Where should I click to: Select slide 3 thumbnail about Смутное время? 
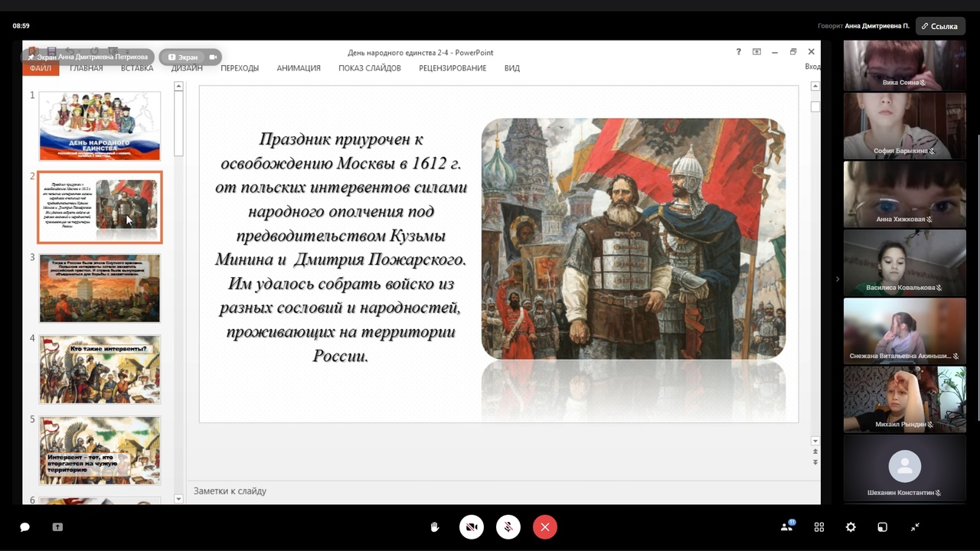click(100, 289)
